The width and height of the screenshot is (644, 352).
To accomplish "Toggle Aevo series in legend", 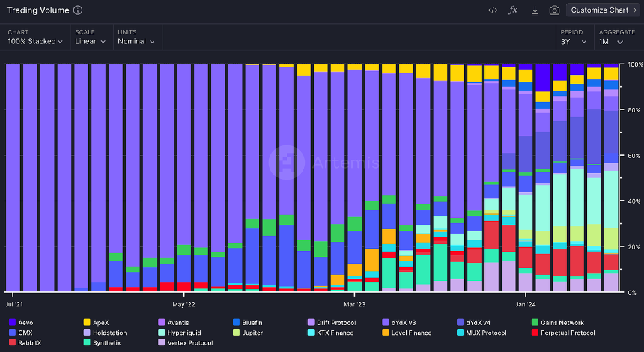I will pos(21,323).
